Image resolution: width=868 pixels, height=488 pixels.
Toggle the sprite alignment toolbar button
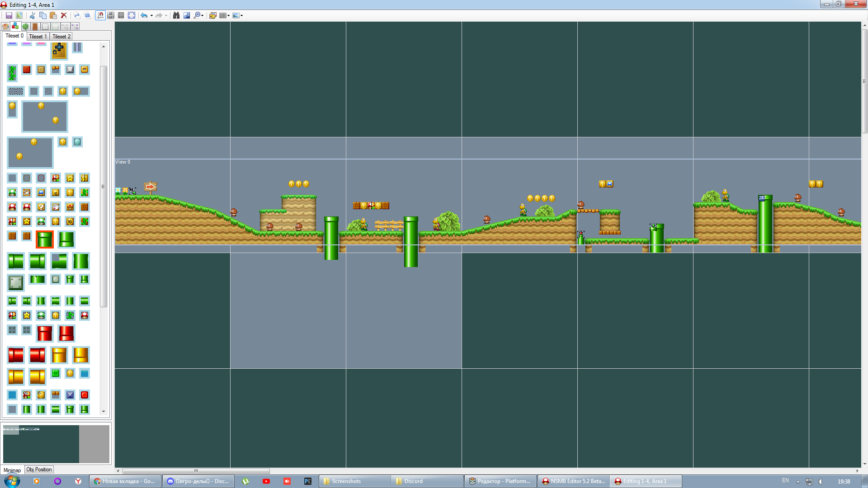[x=111, y=15]
